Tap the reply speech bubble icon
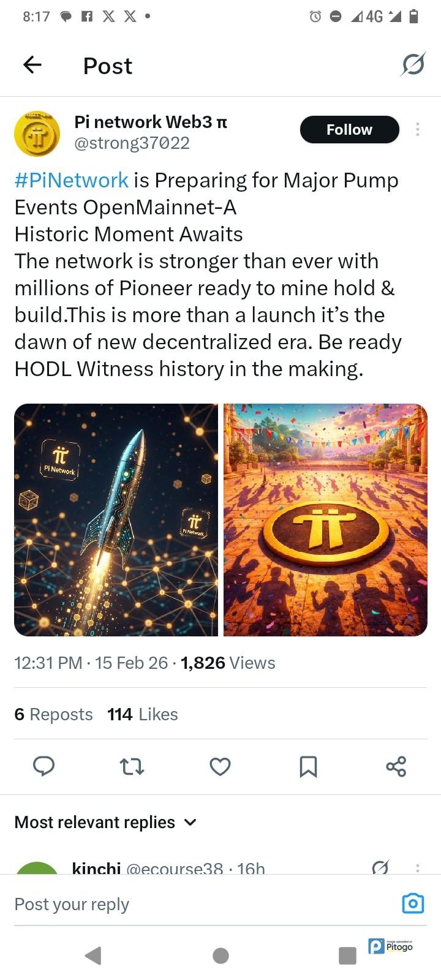The width and height of the screenshot is (441, 980). coord(43,766)
